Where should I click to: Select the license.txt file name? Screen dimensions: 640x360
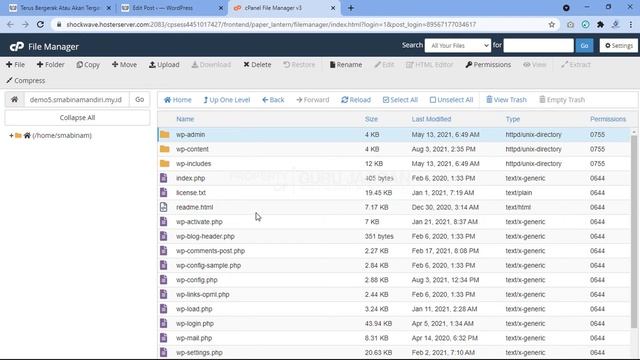click(191, 193)
